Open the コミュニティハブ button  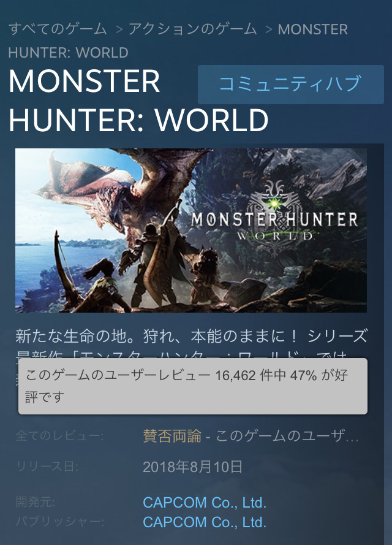click(x=290, y=85)
